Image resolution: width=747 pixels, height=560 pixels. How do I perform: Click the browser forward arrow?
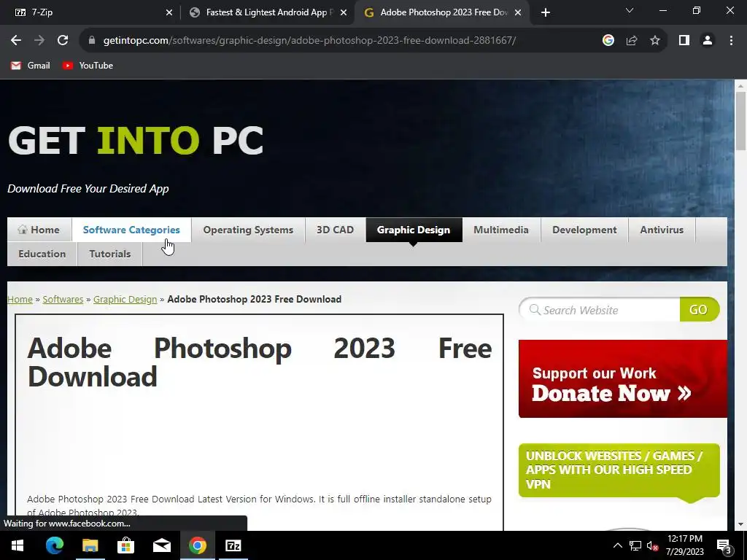pyautogui.click(x=39, y=41)
